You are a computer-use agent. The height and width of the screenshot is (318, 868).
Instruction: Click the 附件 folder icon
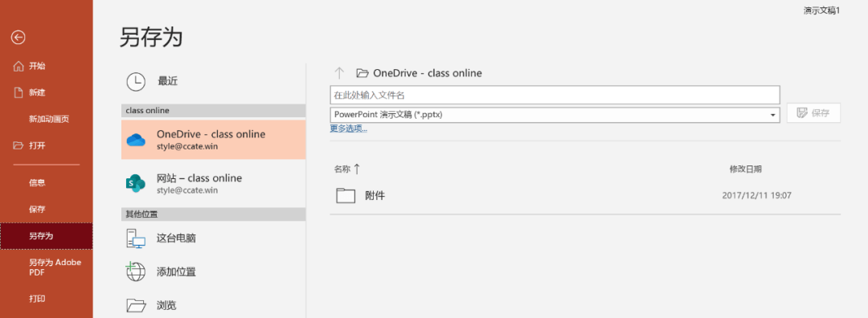[x=346, y=195]
